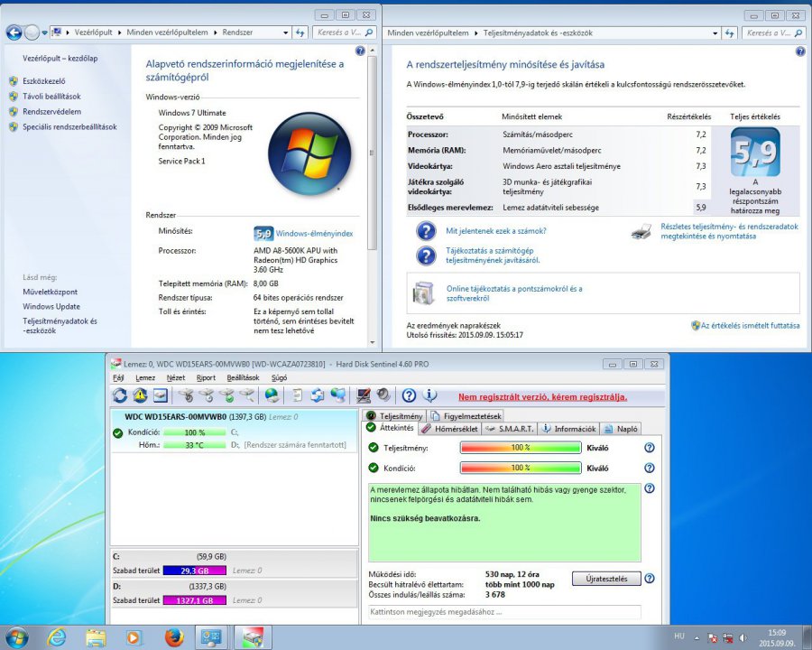812x650 pixels.
Task: Click help icon next to Kondíció Kiváló
Action: [x=650, y=468]
